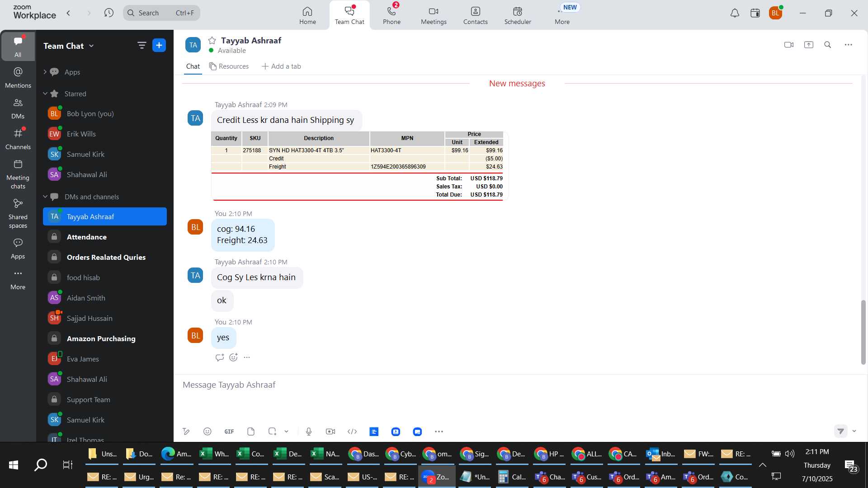This screenshot has height=488, width=868.
Task: Open the invoice image thumbnail in chat
Action: click(359, 166)
